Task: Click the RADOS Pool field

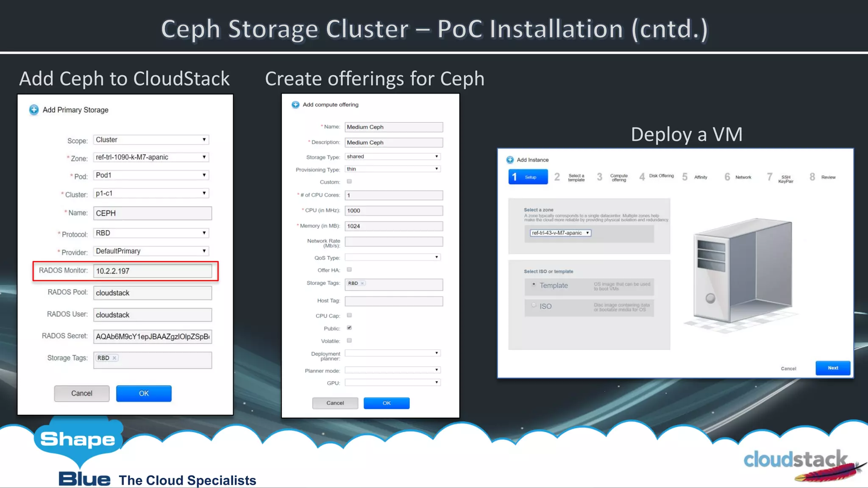Action: [153, 293]
